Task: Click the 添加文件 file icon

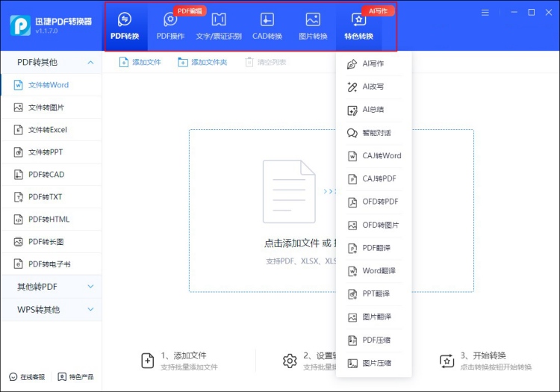Action: 123,62
